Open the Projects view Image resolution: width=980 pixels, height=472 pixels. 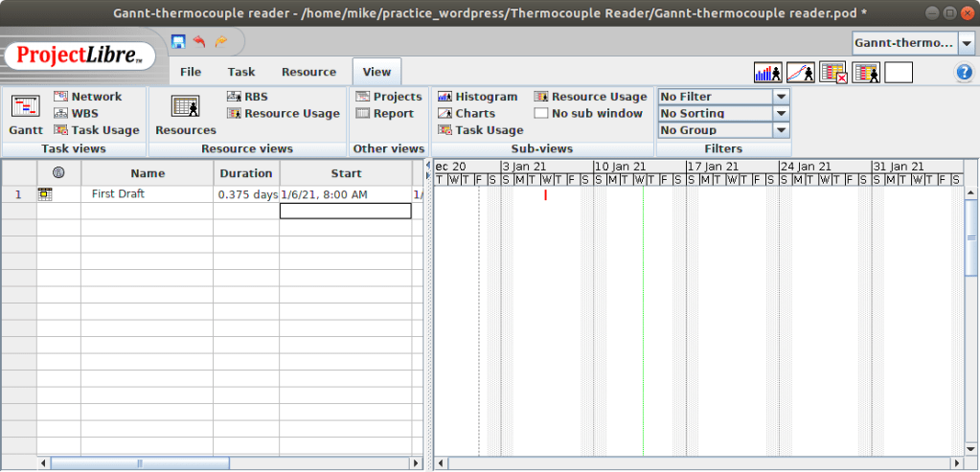coord(388,97)
